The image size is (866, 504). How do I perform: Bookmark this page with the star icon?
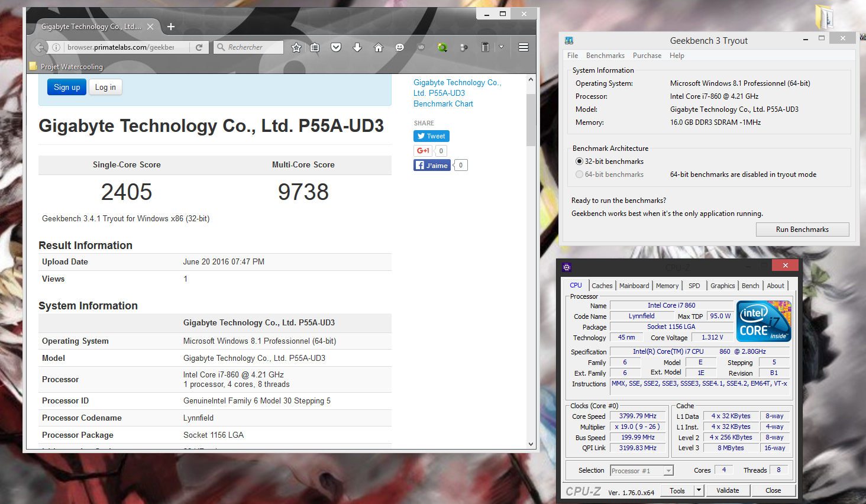(x=296, y=47)
